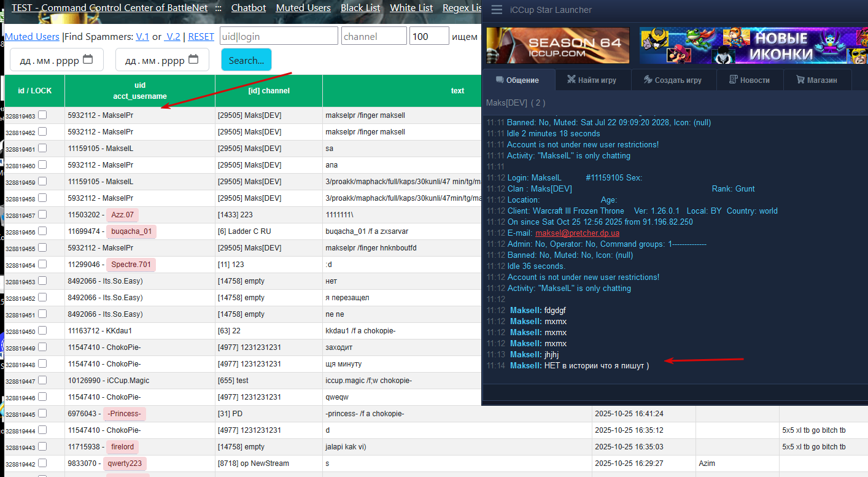
Task: Click the message text 'я перезащел'
Action: (347, 298)
